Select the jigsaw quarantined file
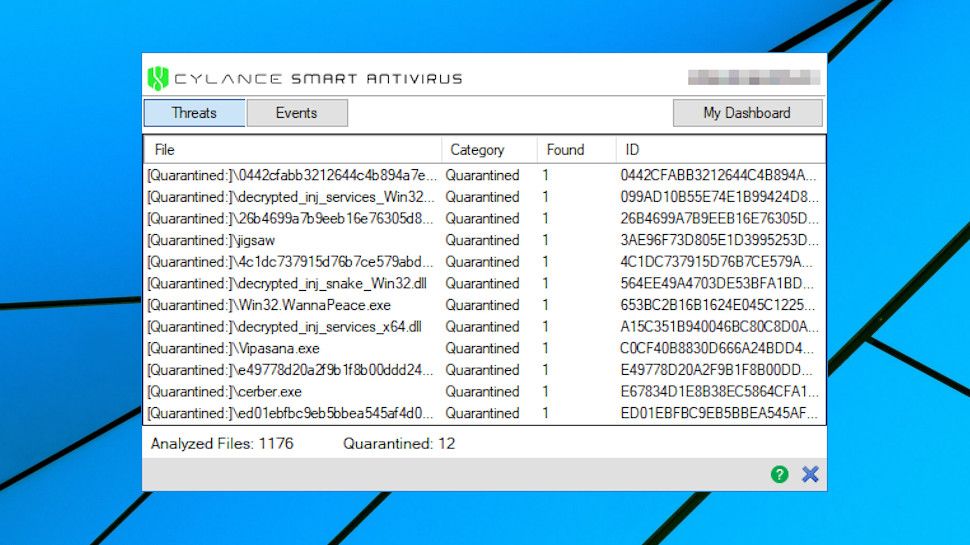The image size is (970, 545). [x=211, y=241]
